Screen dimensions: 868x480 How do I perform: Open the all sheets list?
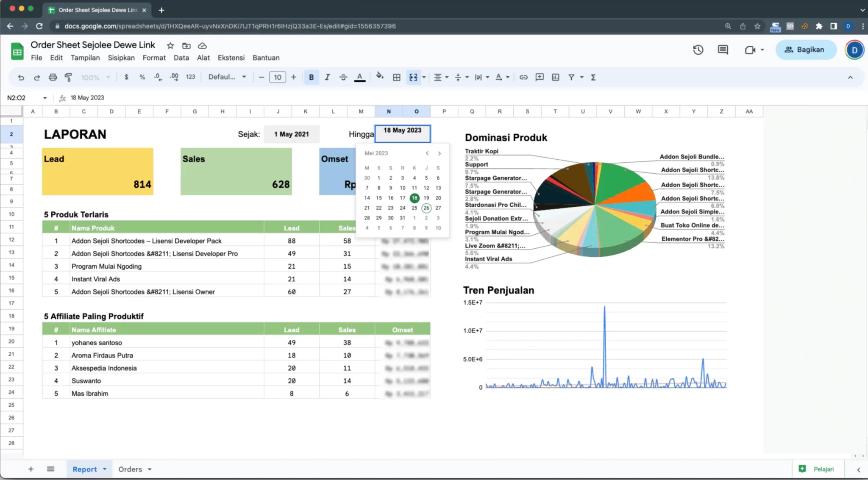point(50,469)
